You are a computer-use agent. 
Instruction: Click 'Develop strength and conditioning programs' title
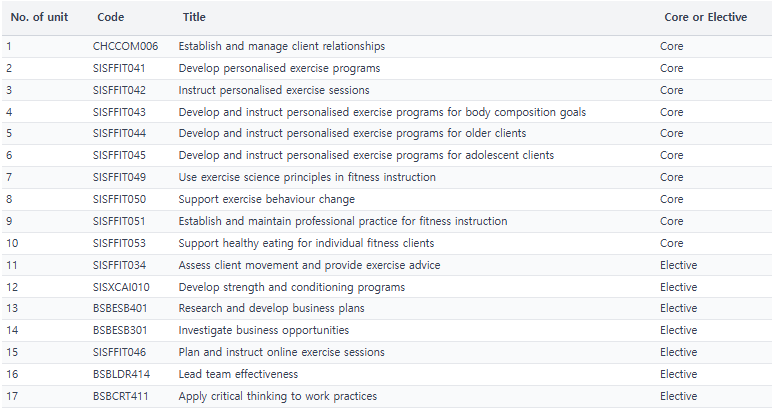291,287
